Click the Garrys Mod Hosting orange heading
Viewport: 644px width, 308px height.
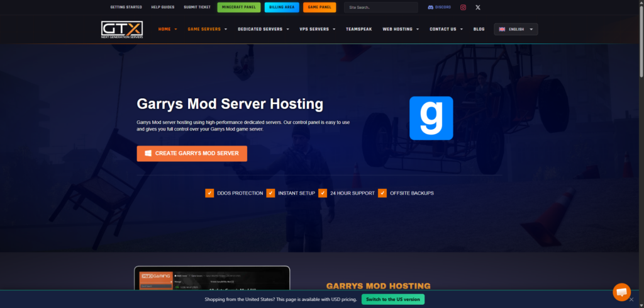click(378, 286)
